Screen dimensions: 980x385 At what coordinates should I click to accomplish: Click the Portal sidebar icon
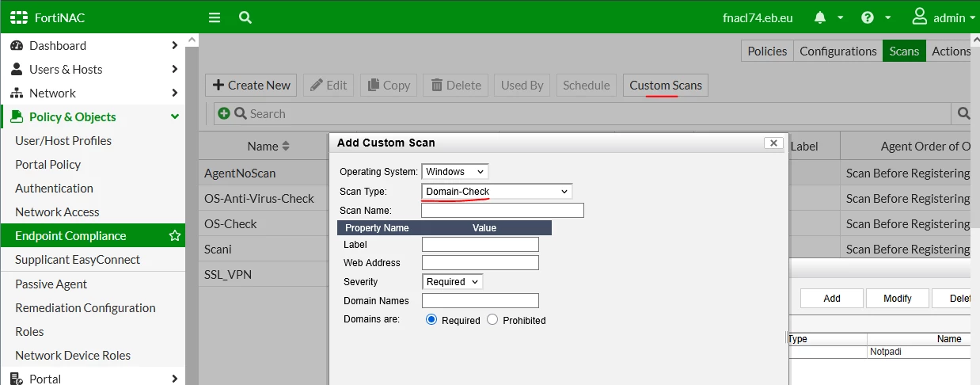17,379
